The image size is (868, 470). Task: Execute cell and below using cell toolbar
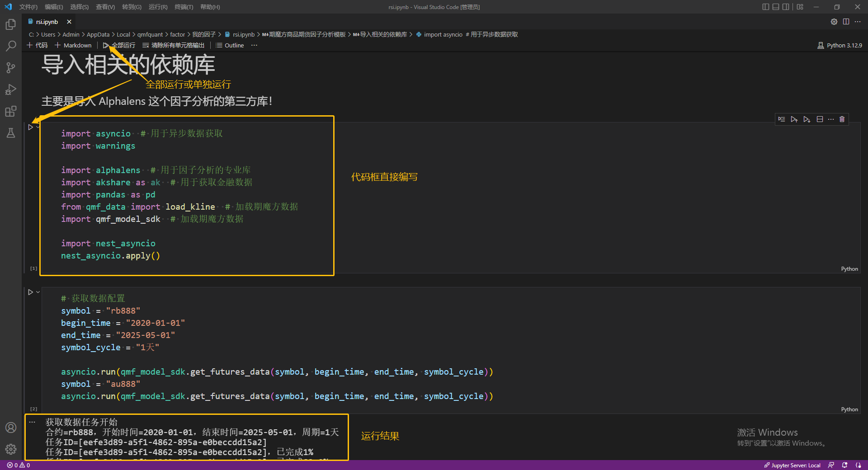807,119
